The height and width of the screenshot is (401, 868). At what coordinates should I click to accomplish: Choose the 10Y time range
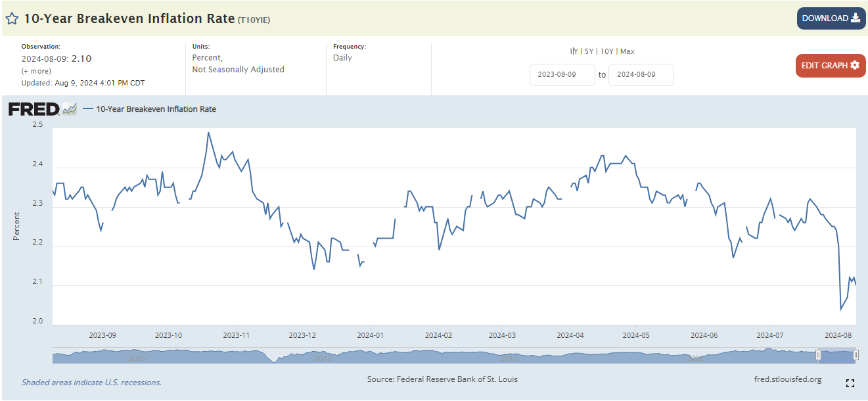(607, 51)
